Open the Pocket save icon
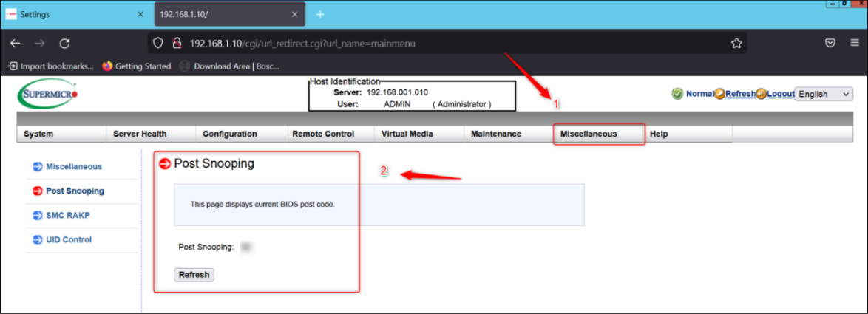Screen dimensions: 868x314 pos(830,43)
